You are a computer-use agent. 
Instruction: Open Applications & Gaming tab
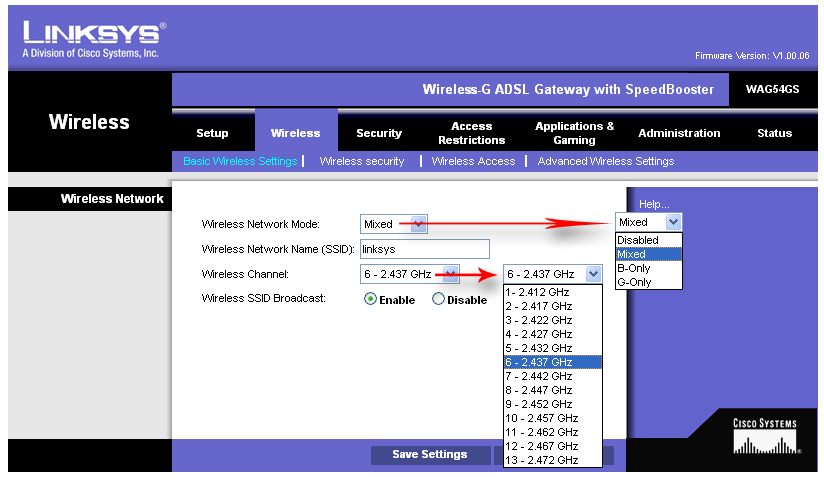574,133
